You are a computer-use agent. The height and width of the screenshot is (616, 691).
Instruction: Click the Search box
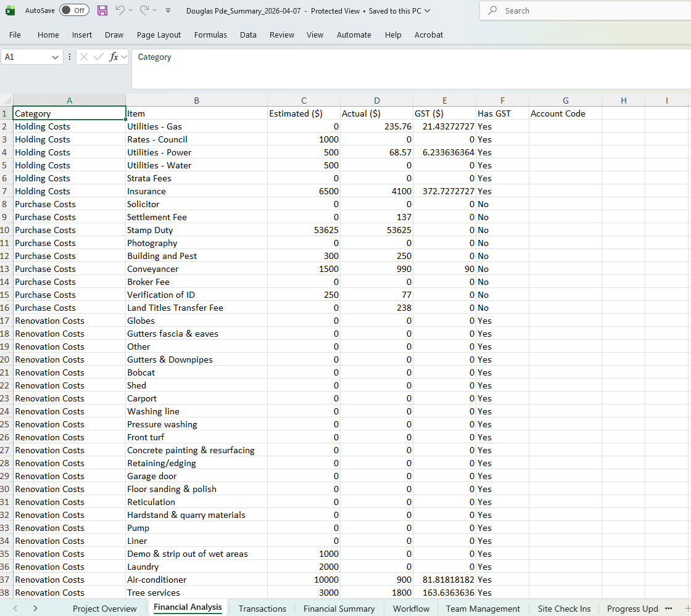click(x=585, y=10)
